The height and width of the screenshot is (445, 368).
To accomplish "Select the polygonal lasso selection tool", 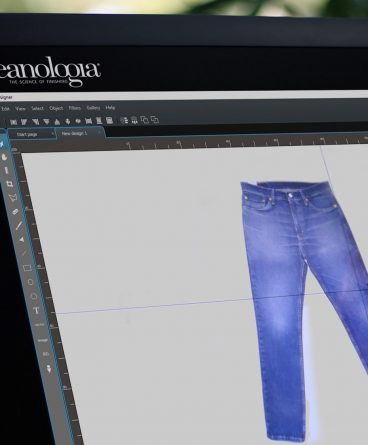I will pyautogui.click(x=13, y=197).
